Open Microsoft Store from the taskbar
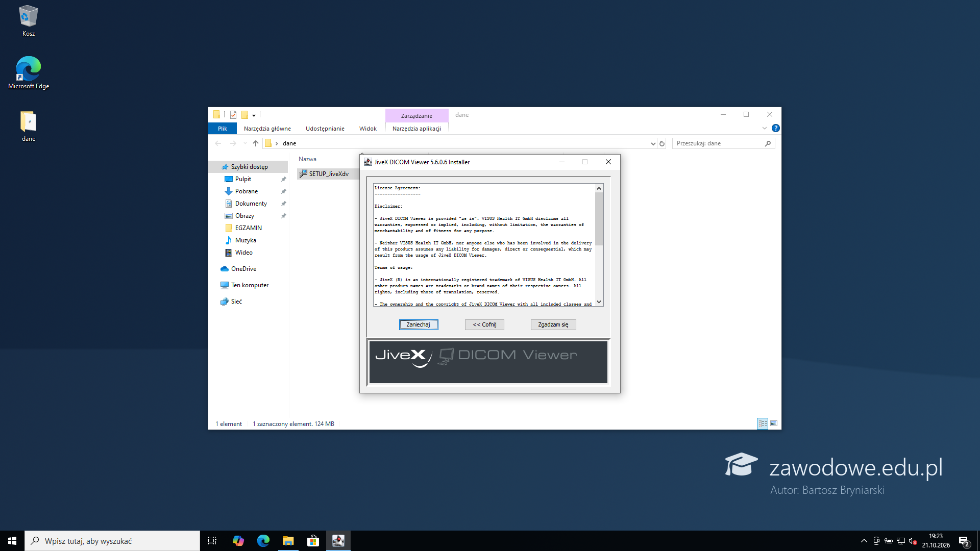This screenshot has width=980, height=551. point(313,541)
